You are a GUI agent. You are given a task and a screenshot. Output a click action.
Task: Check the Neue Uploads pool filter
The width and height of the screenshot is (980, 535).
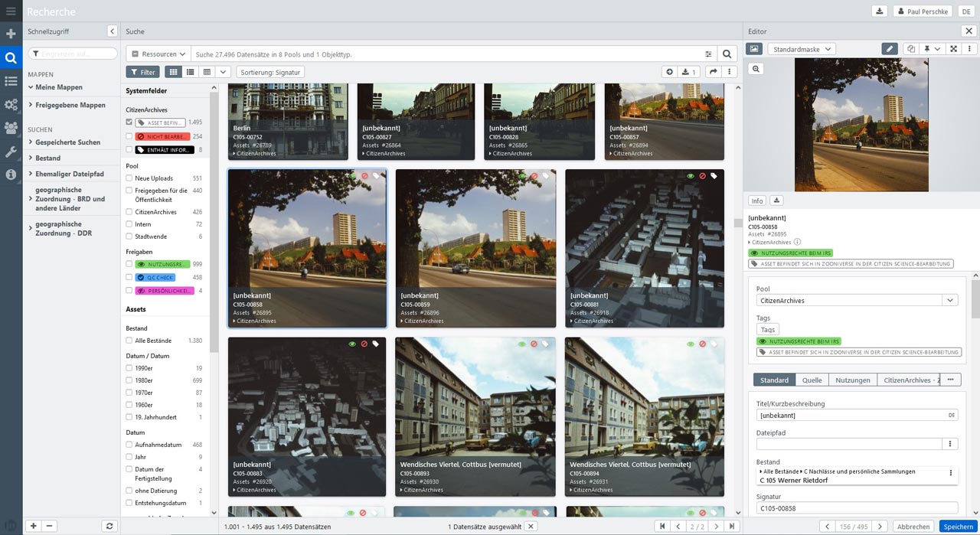pos(129,178)
